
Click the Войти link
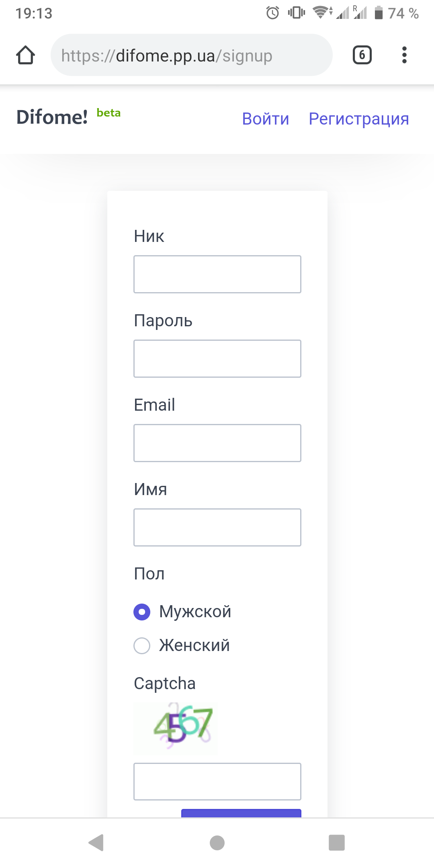266,119
